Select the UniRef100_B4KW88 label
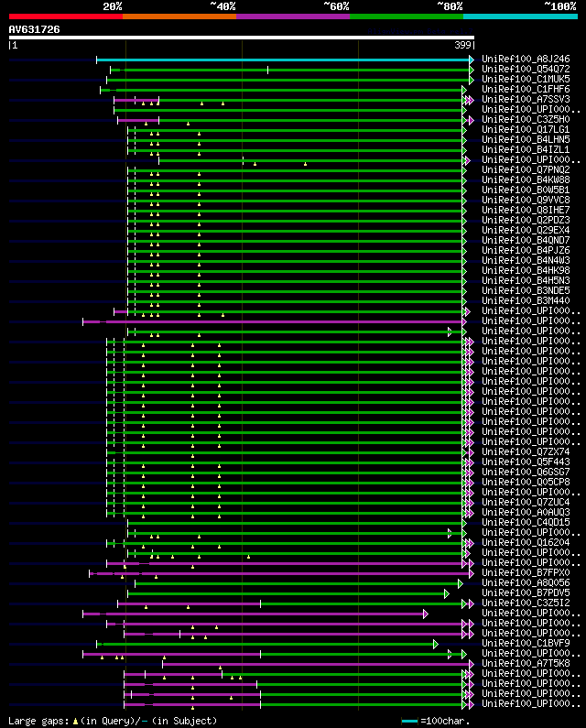586x728 pixels. [526, 179]
